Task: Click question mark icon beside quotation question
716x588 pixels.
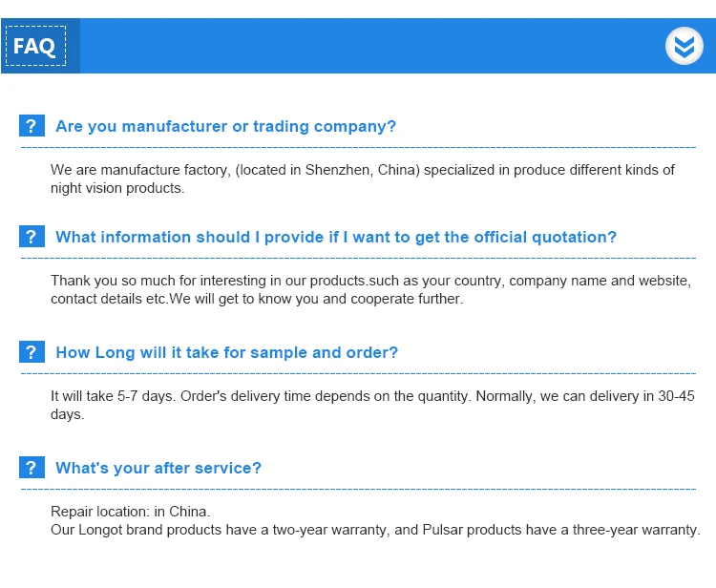Action: pos(32,237)
